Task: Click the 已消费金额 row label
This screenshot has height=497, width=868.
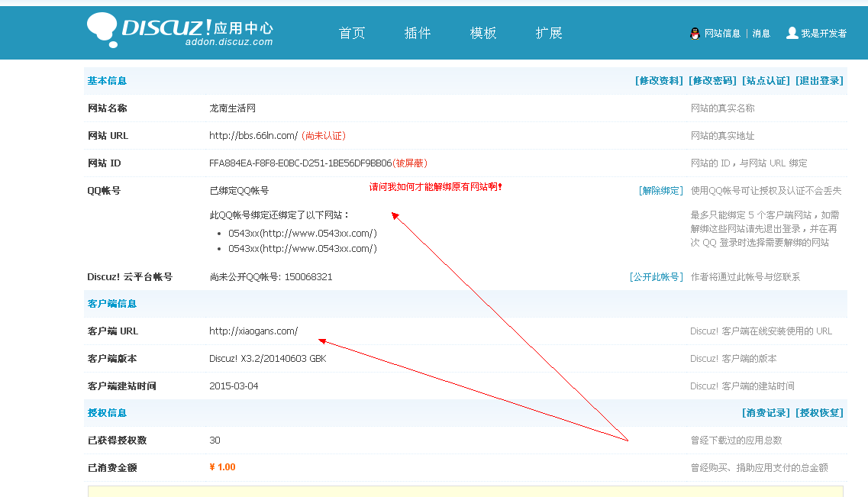Action: pos(112,468)
